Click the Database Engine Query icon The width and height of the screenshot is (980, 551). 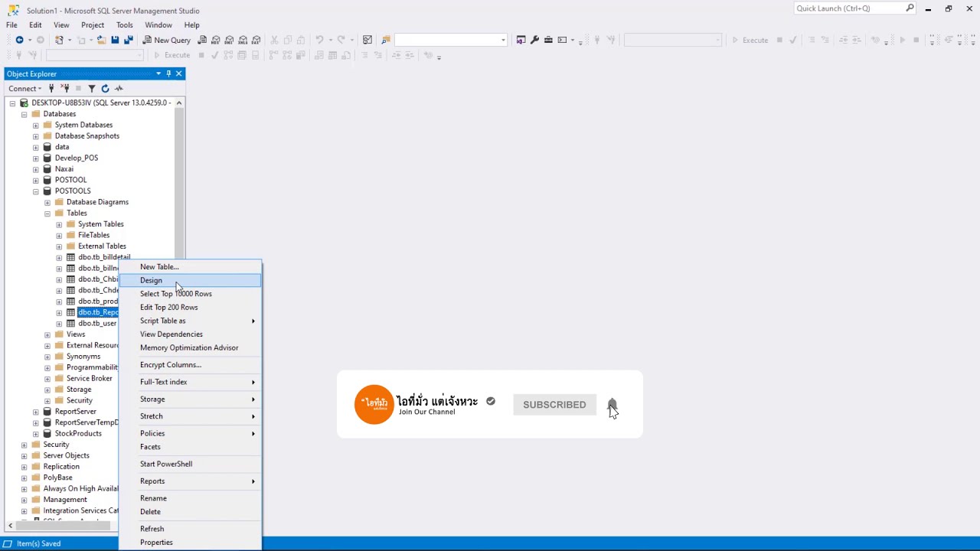pos(202,40)
